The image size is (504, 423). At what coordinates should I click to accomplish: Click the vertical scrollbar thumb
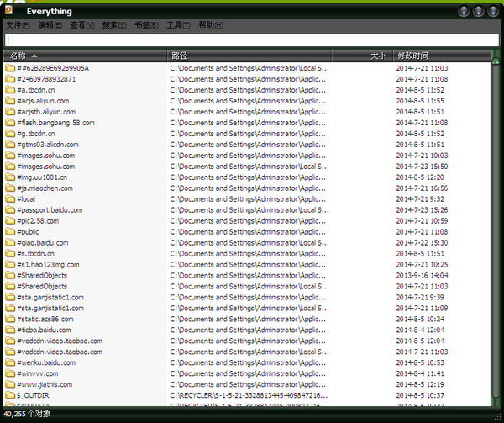pos(496,61)
